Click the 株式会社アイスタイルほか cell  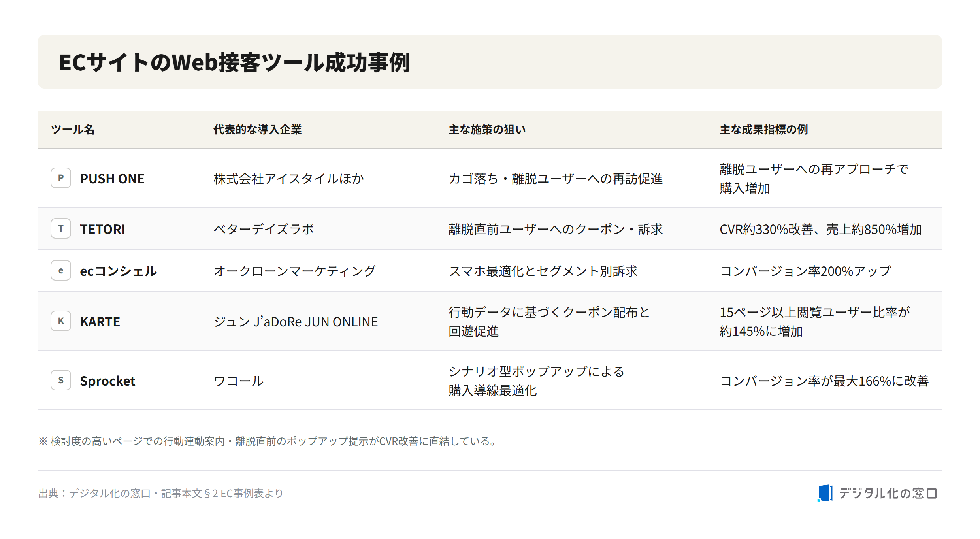[288, 179]
